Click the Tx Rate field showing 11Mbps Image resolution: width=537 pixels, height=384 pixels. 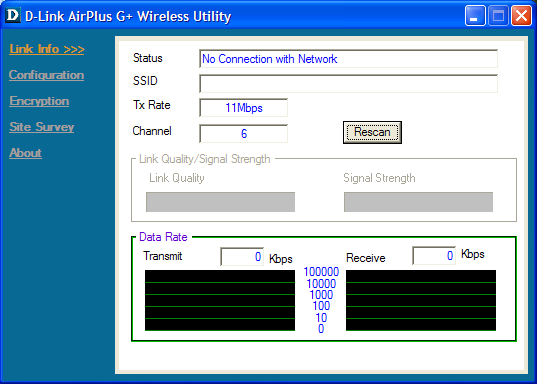(243, 108)
